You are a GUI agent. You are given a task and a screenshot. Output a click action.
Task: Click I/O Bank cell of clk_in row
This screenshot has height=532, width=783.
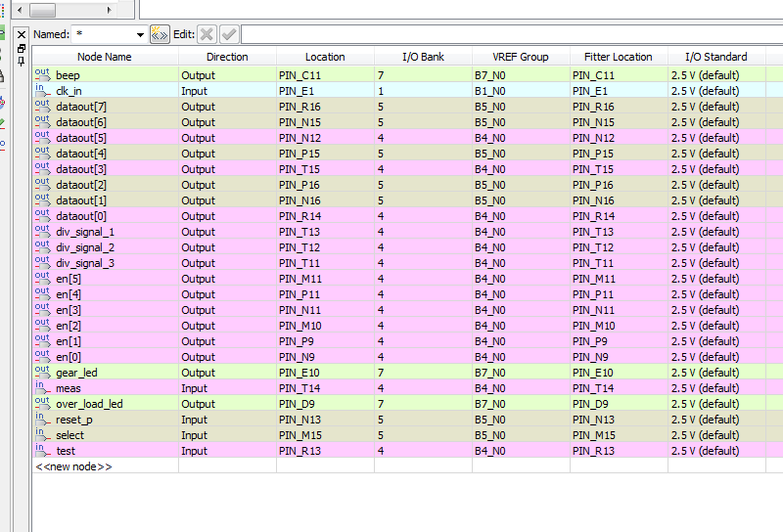pyautogui.click(x=423, y=91)
